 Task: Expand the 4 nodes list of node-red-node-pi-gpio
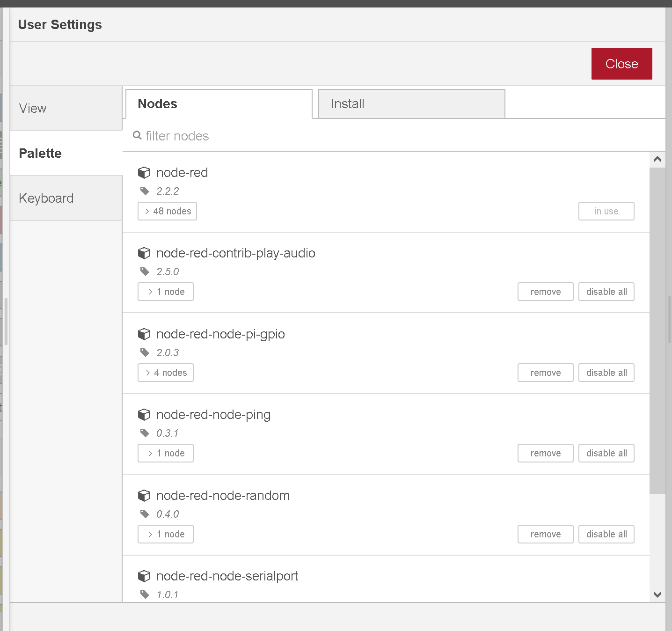(x=166, y=373)
